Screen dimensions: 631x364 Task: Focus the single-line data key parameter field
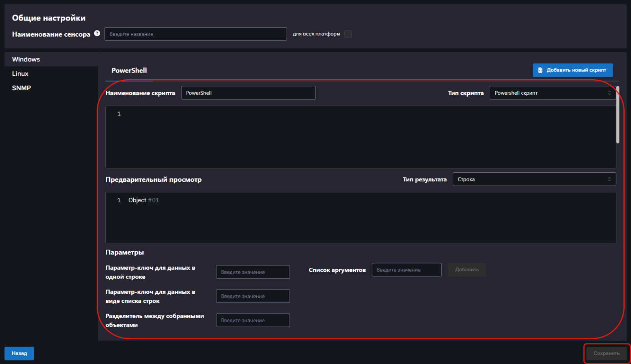(253, 272)
